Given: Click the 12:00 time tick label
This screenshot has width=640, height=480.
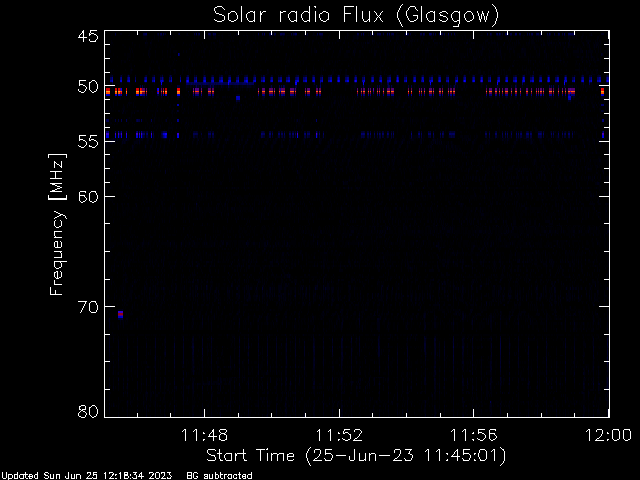Looking at the screenshot, I should [x=608, y=435].
